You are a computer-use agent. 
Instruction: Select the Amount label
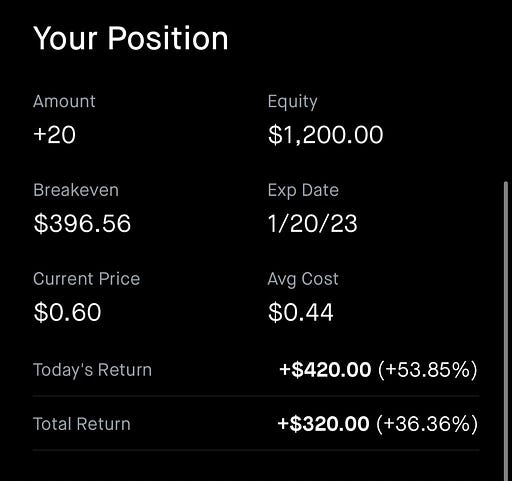click(64, 101)
